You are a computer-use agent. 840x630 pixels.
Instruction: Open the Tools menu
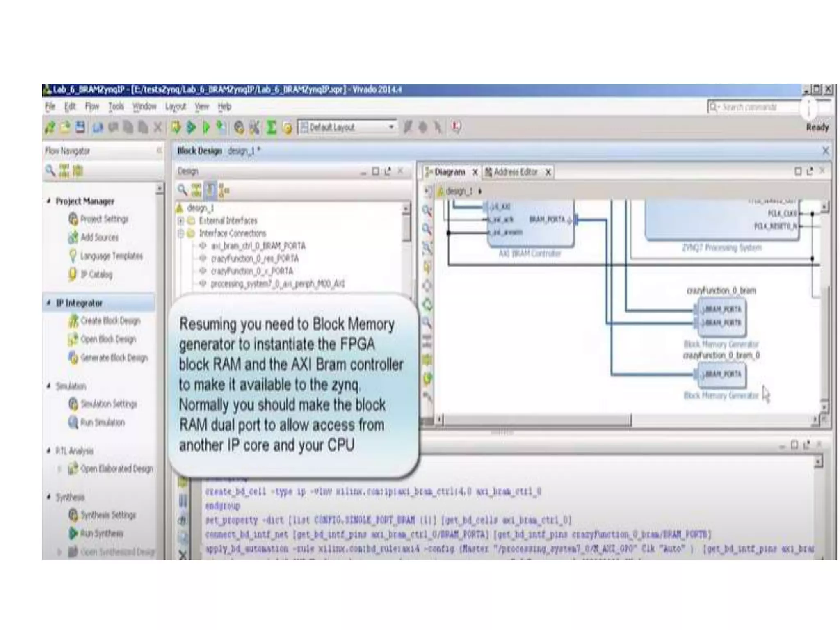pyautogui.click(x=116, y=107)
